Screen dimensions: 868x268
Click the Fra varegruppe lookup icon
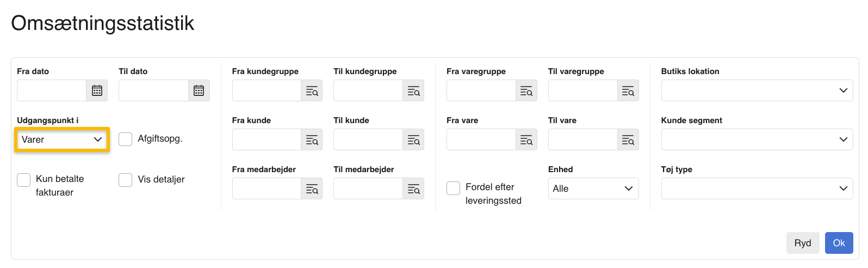526,90
